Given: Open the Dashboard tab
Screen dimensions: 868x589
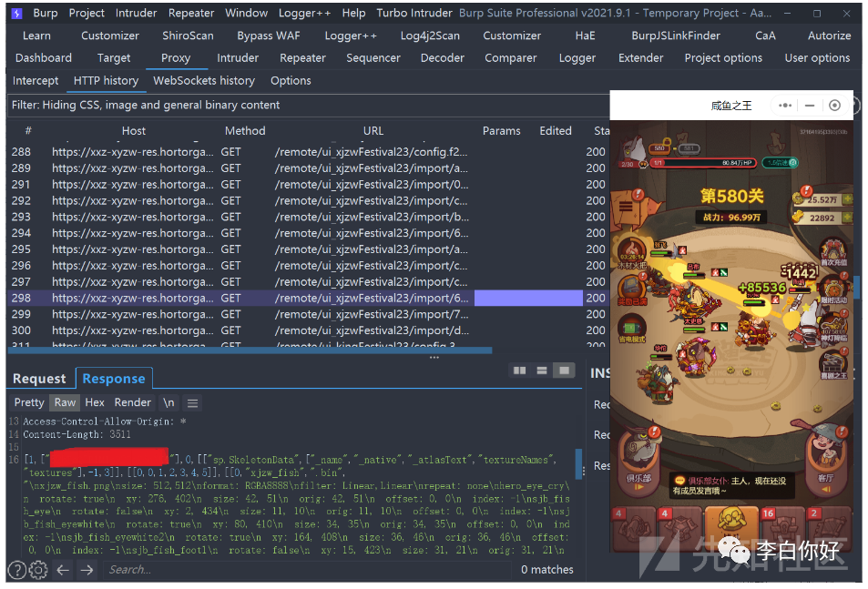Looking at the screenshot, I should (44, 57).
